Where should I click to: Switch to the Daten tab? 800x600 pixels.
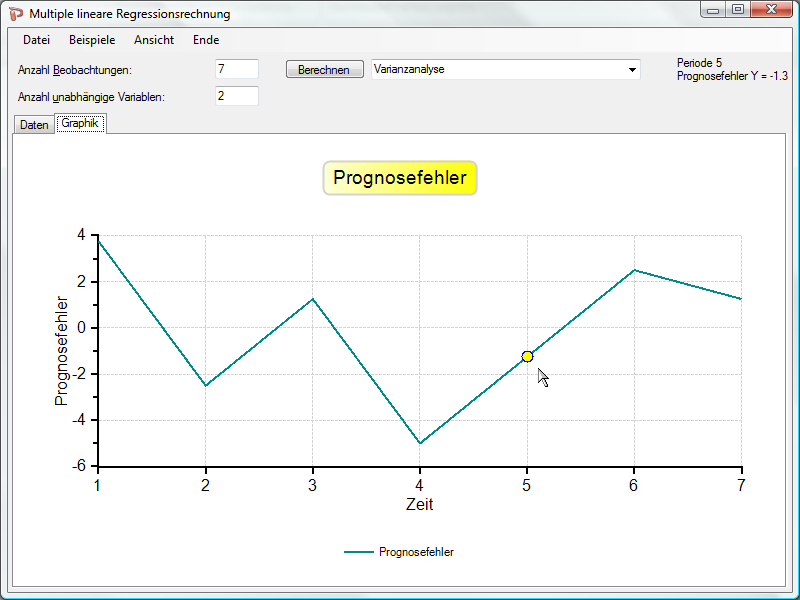pyautogui.click(x=34, y=125)
